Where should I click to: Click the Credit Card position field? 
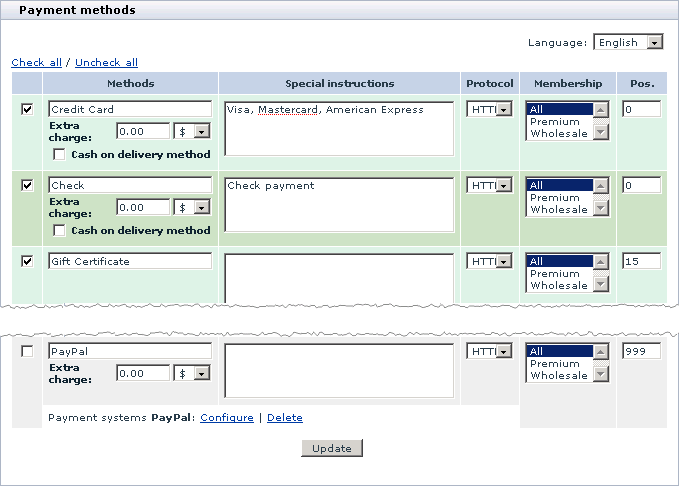(641, 109)
